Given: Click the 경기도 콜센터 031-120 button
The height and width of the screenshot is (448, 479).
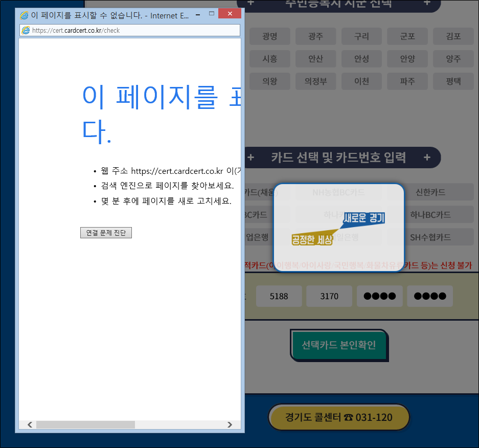Looking at the screenshot, I should 339,417.
